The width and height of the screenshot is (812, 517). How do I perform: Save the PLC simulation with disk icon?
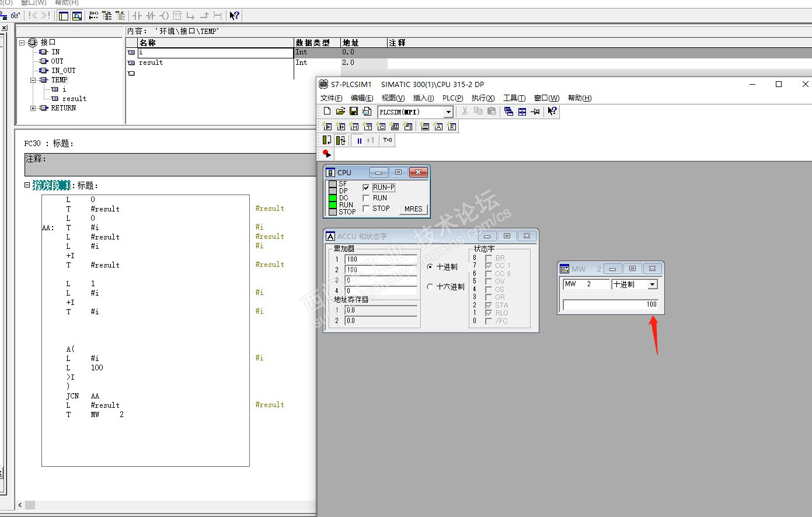[x=354, y=112]
